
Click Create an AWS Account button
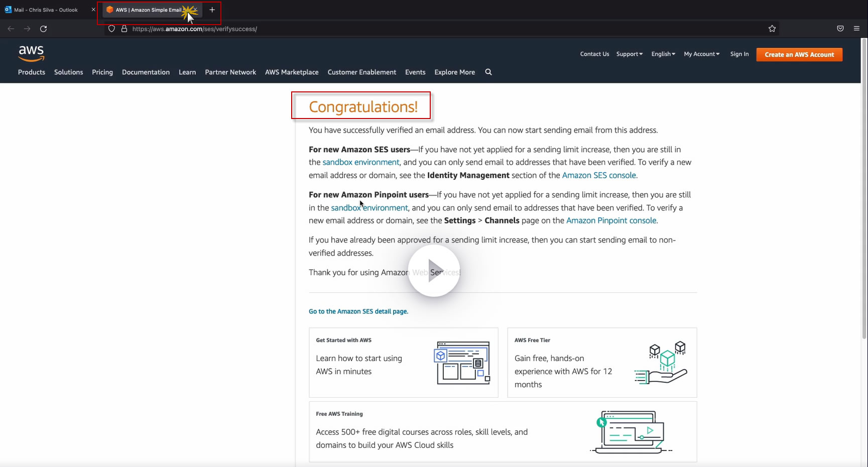coord(799,55)
